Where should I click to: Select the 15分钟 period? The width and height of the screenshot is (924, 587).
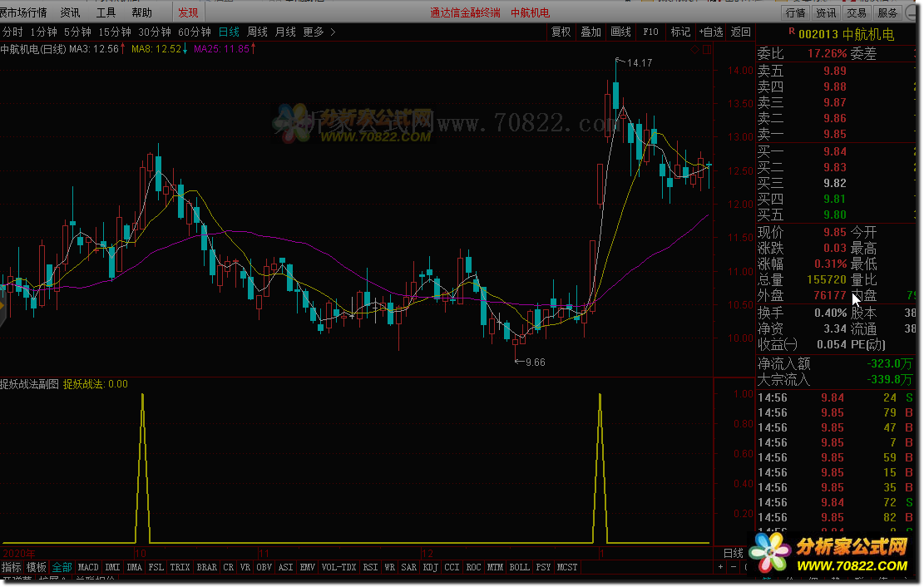pos(115,32)
